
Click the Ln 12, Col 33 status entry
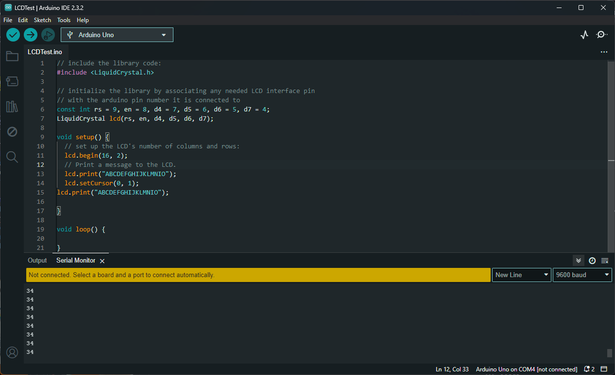[x=452, y=369]
